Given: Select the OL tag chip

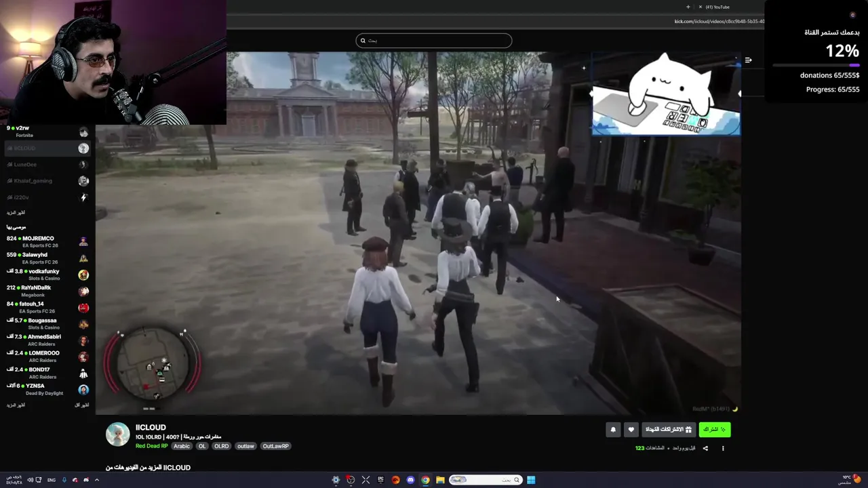Looking at the screenshot, I should 201,446.
